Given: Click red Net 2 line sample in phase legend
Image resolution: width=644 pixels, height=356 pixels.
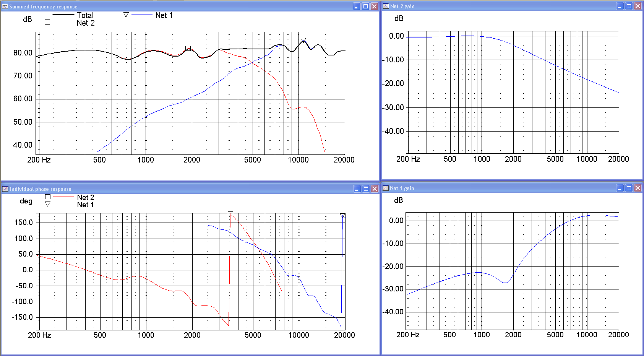Looking at the screenshot, I should coord(63,197).
